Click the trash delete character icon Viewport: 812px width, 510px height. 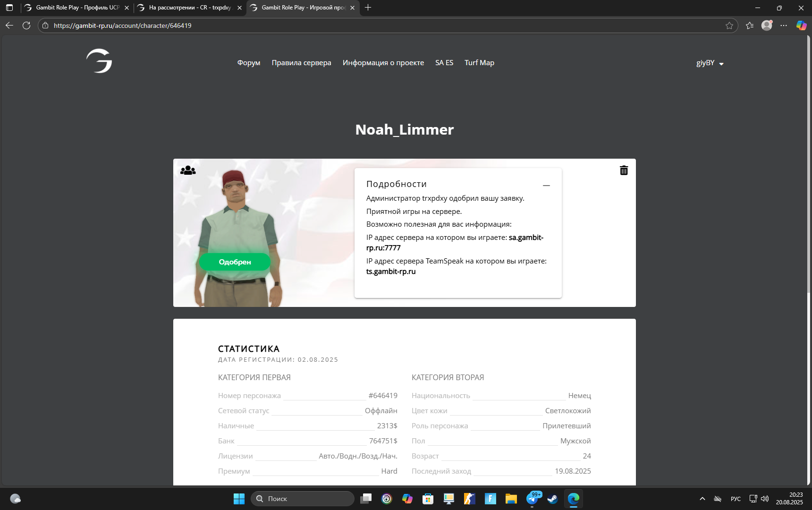point(624,170)
